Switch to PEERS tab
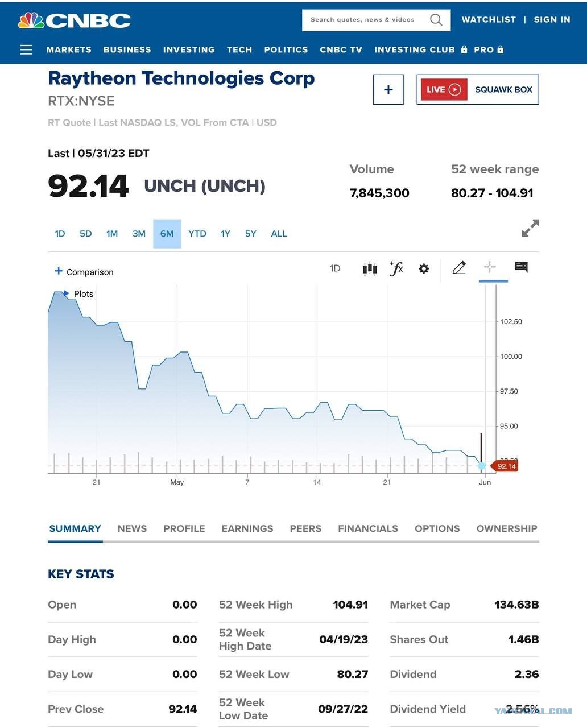Image resolution: width=587 pixels, height=728 pixels. [x=305, y=528]
